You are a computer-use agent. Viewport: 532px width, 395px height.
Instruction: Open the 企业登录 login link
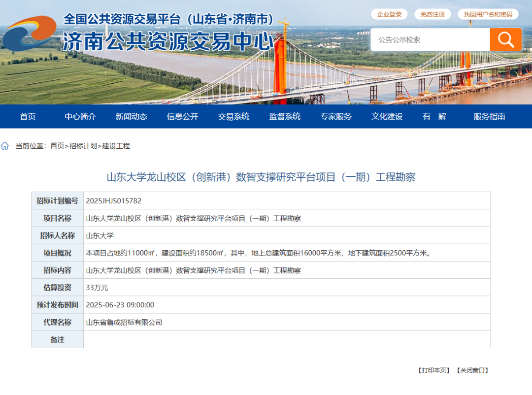pos(389,14)
